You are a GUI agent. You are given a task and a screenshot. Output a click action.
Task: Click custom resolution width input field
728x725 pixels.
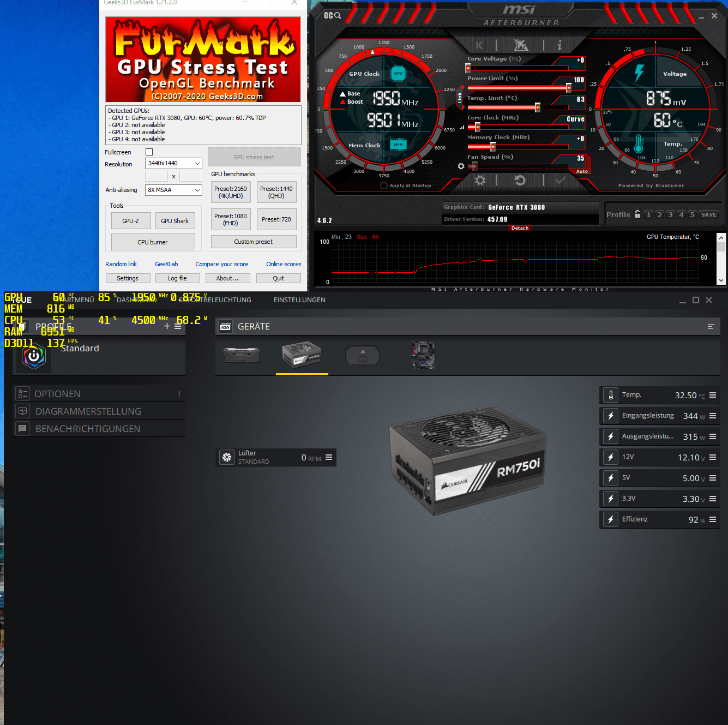tap(157, 176)
